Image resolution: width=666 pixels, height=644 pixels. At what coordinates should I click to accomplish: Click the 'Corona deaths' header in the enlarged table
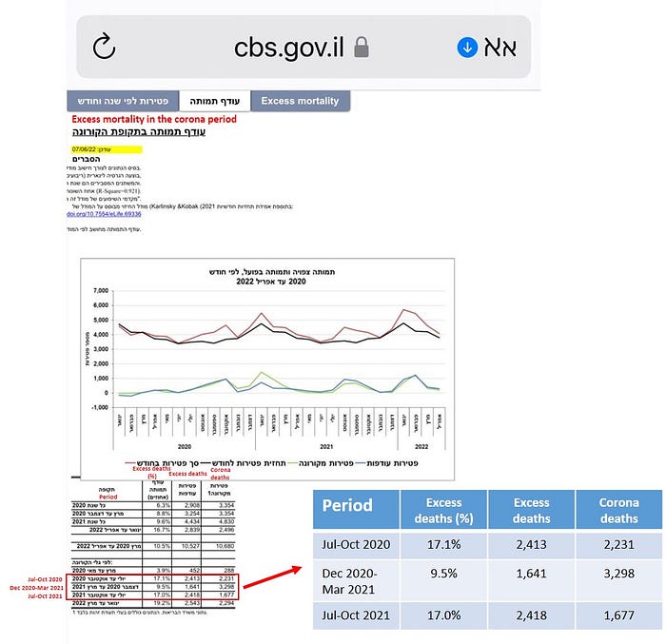point(618,510)
